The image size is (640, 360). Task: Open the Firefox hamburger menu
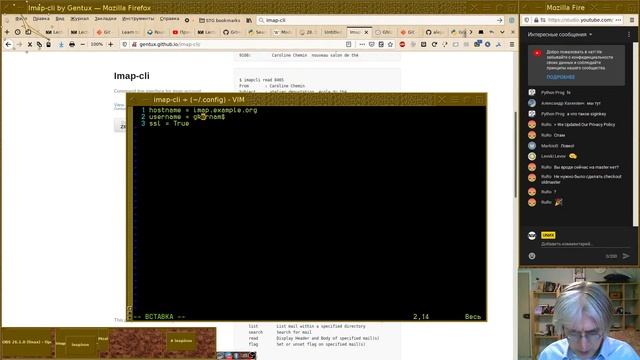pyautogui.click(x=512, y=44)
